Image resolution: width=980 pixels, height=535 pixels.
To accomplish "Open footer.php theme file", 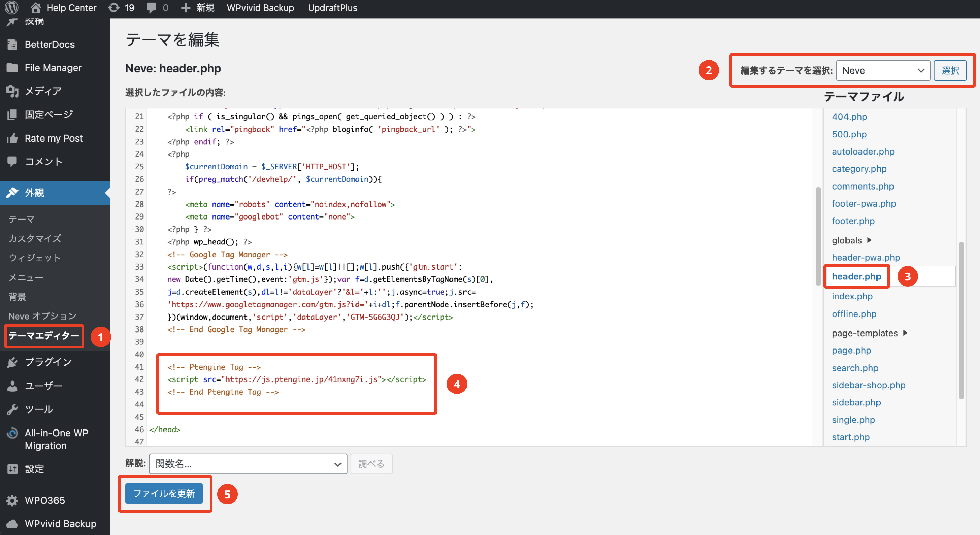I will tap(853, 221).
